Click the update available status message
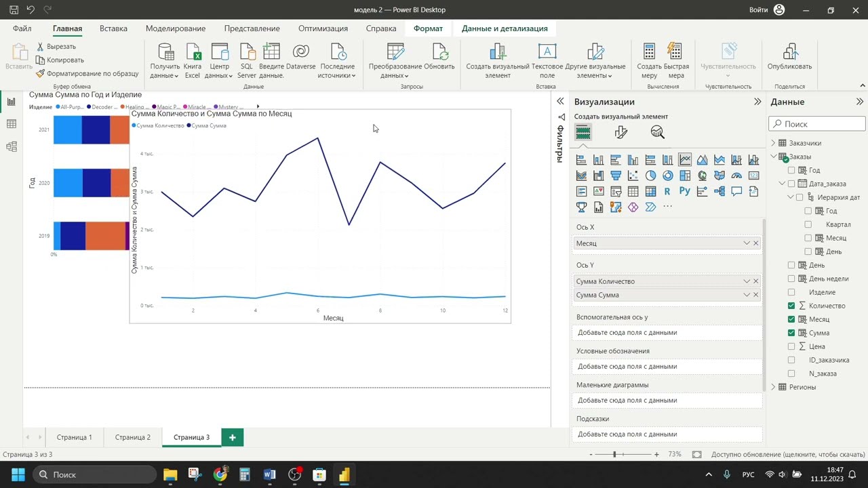The height and width of the screenshot is (488, 868). point(788,454)
